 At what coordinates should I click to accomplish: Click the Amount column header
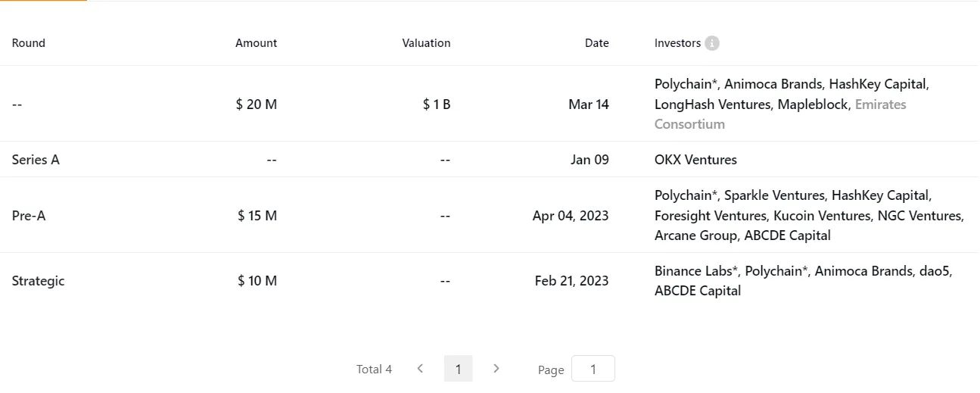(256, 43)
